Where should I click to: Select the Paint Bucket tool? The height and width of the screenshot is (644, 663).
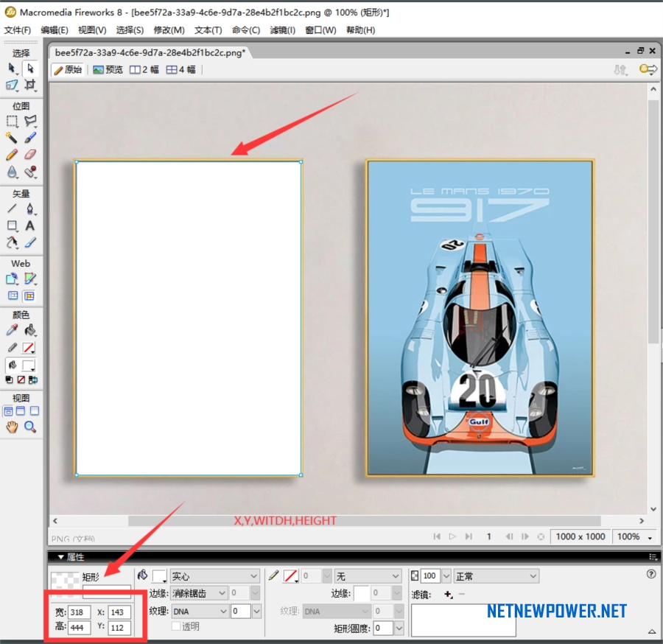29,330
